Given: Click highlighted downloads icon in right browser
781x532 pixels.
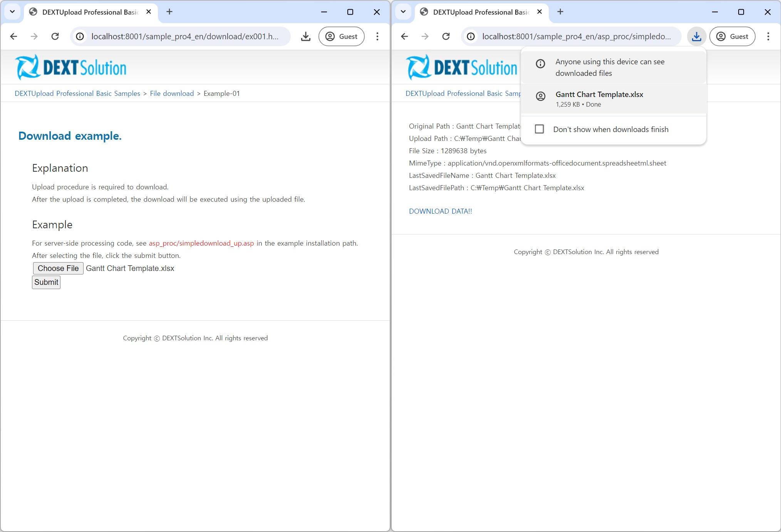Looking at the screenshot, I should point(696,37).
